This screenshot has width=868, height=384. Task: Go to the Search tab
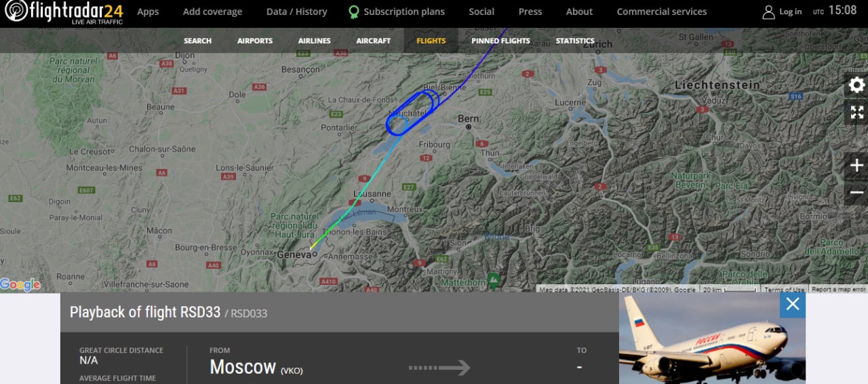(x=197, y=41)
